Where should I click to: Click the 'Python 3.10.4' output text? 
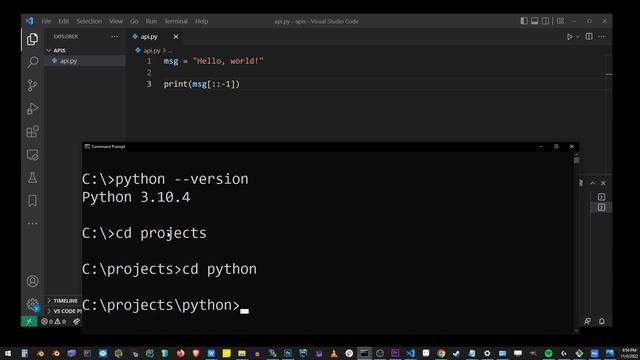136,197
